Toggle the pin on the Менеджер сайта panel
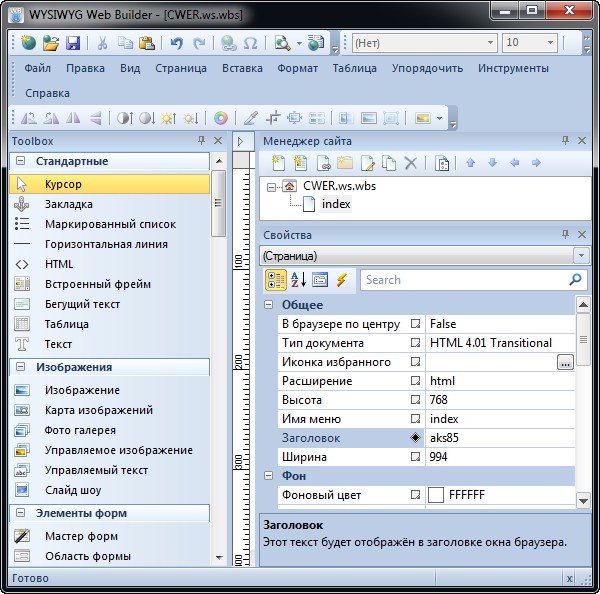600x594 pixels. point(565,140)
